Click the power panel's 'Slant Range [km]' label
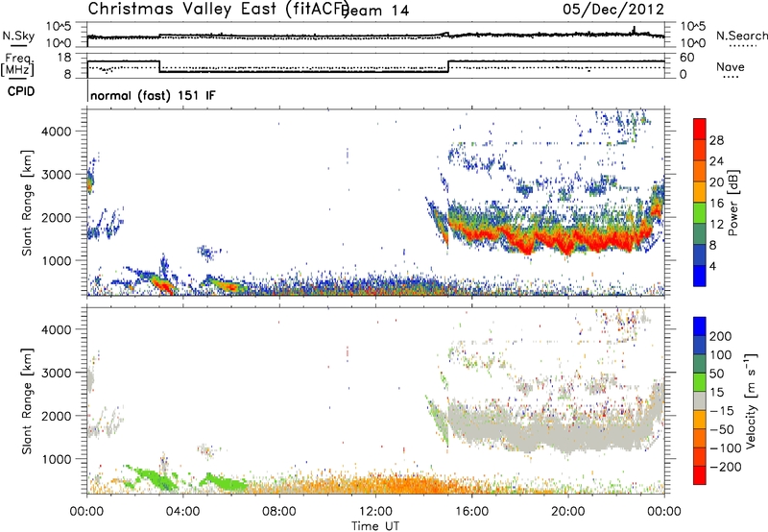The image size is (768, 532). click(27, 203)
